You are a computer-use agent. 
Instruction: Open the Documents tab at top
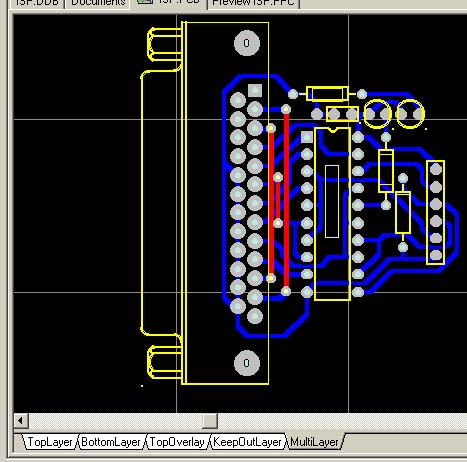coord(98,3)
